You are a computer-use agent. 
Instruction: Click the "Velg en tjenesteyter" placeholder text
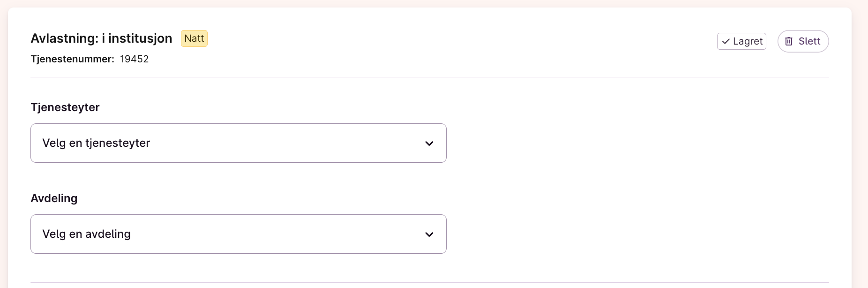96,143
